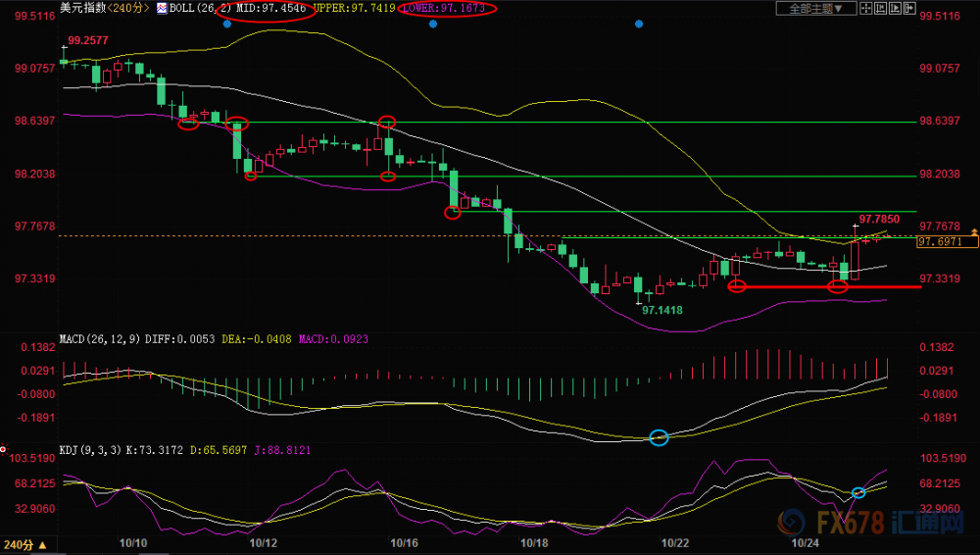
Task: Open the 全部主题 dropdown
Action: [816, 8]
